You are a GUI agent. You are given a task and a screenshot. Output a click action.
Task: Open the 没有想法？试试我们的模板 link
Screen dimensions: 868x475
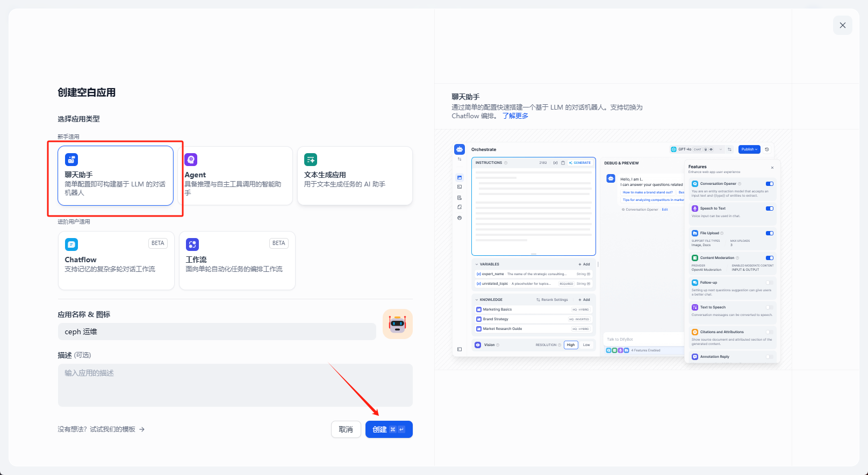point(101,429)
